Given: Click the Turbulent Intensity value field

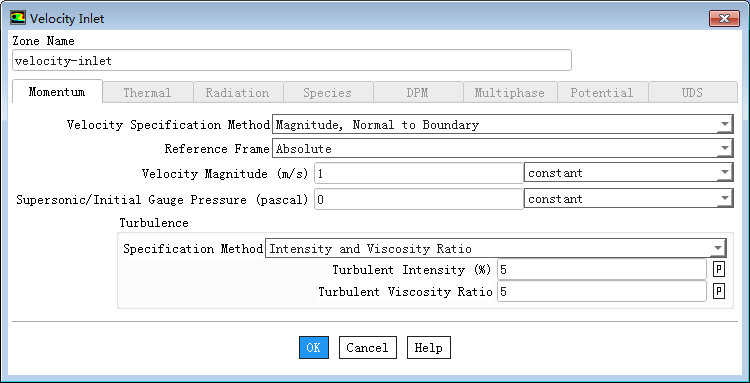Looking at the screenshot, I should (602, 270).
